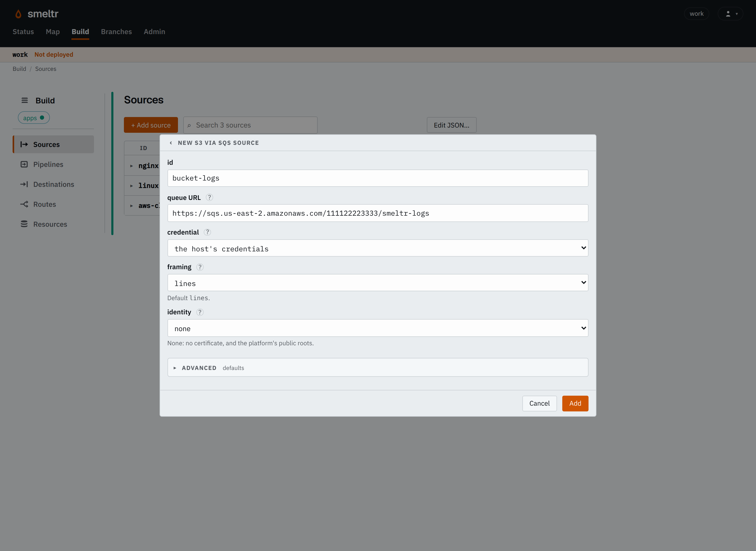Open help for credential field
This screenshot has width=756, height=551.
tap(207, 232)
